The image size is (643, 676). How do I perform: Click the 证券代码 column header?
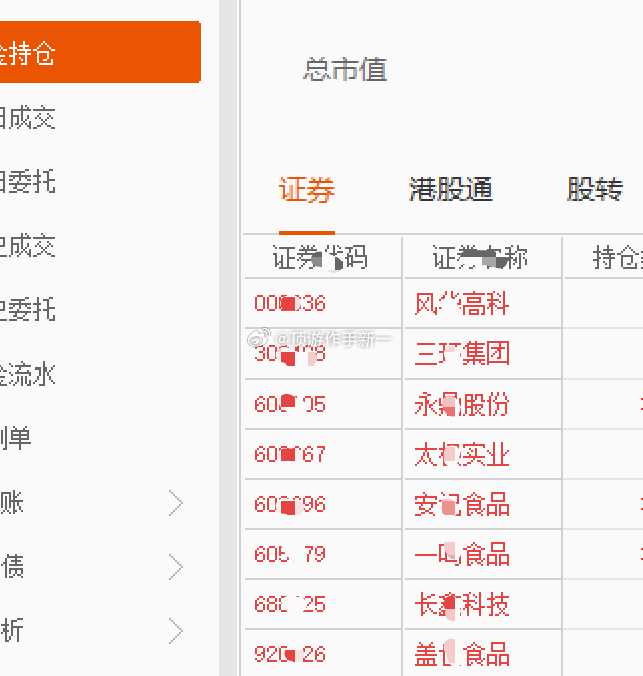click(x=320, y=257)
